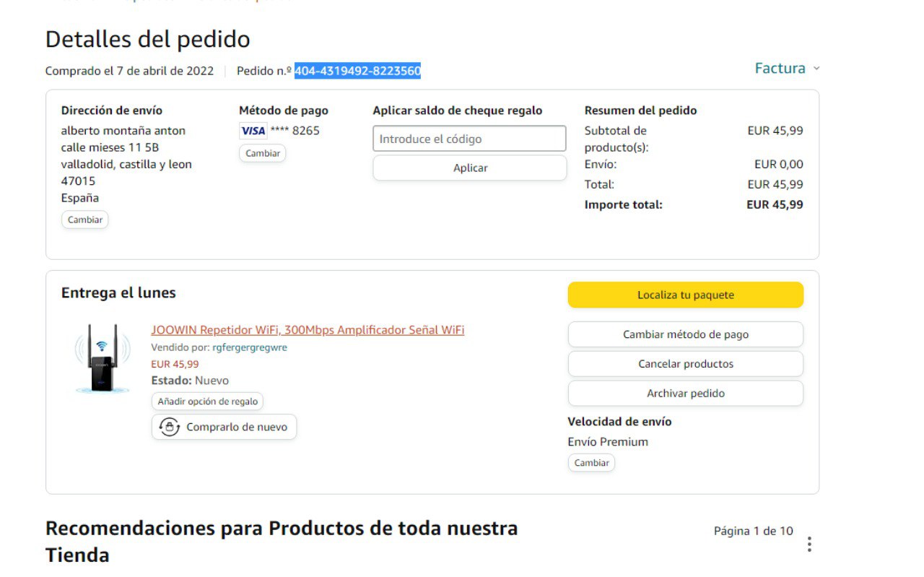Add gift option with Añadir opción de regalo

click(207, 402)
